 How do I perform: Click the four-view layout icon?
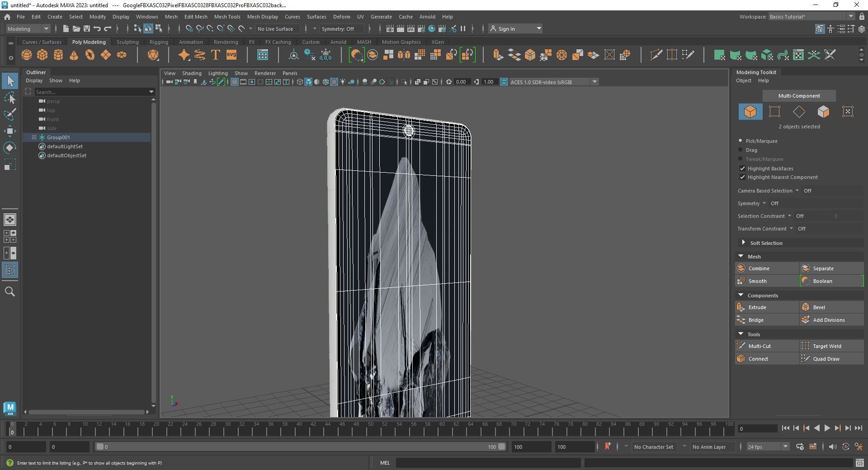coord(10,236)
